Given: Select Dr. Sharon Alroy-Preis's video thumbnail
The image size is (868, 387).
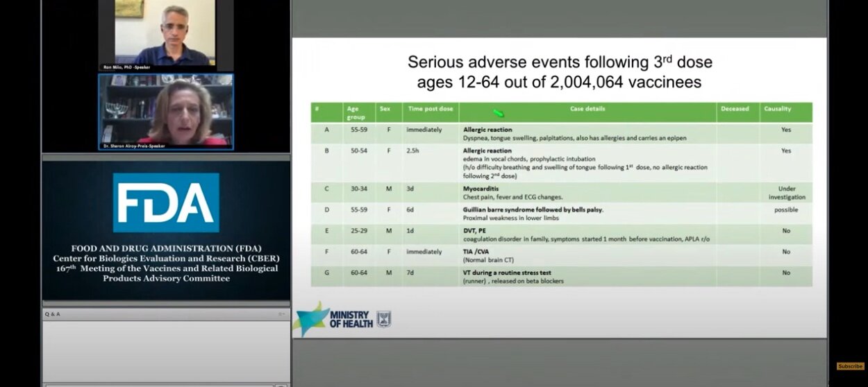Looking at the screenshot, I should [x=166, y=112].
